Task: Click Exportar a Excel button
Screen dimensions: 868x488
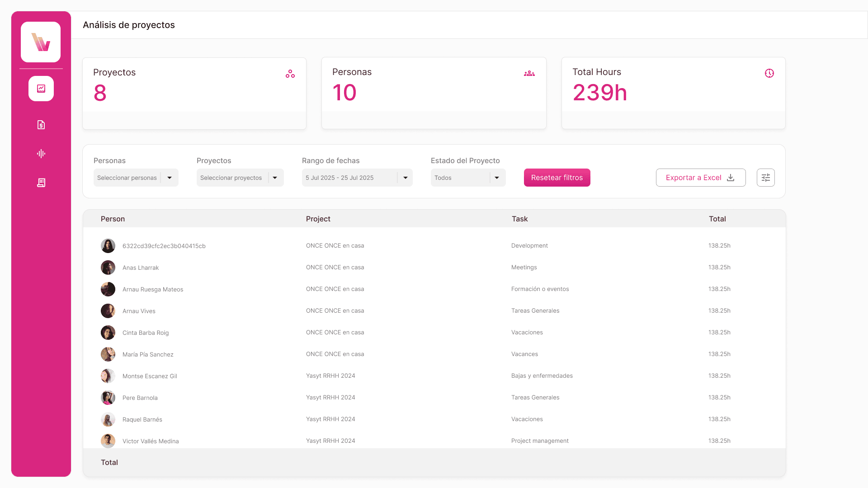Action: pyautogui.click(x=700, y=178)
